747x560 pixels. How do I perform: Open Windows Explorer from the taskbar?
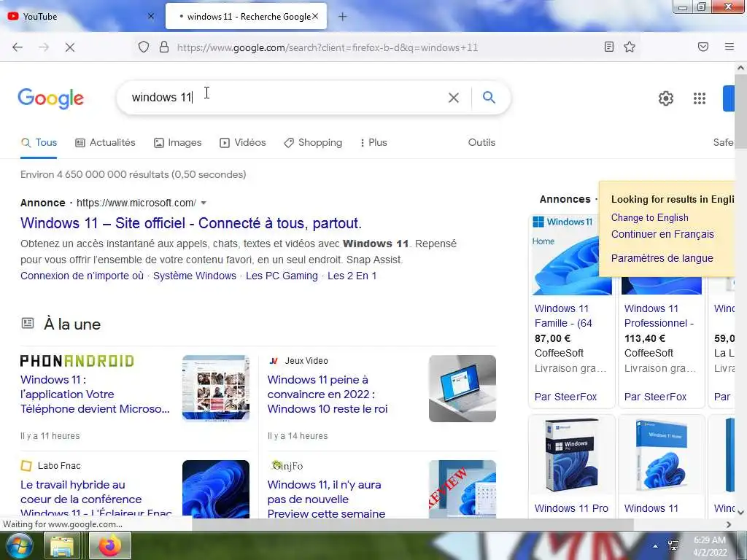pyautogui.click(x=62, y=545)
